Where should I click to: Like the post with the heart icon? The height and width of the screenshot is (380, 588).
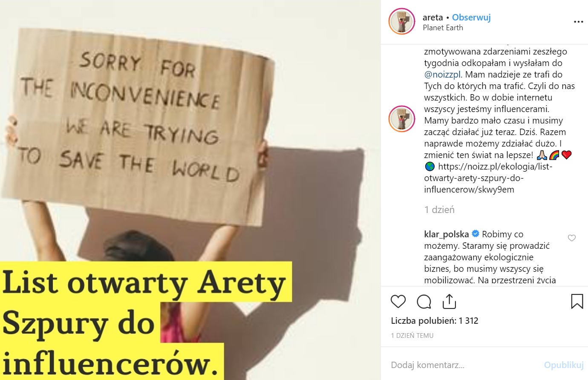(x=398, y=301)
